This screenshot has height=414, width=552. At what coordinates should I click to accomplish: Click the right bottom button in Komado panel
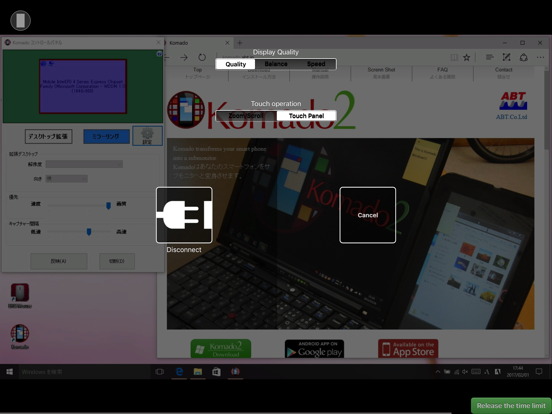point(117,261)
